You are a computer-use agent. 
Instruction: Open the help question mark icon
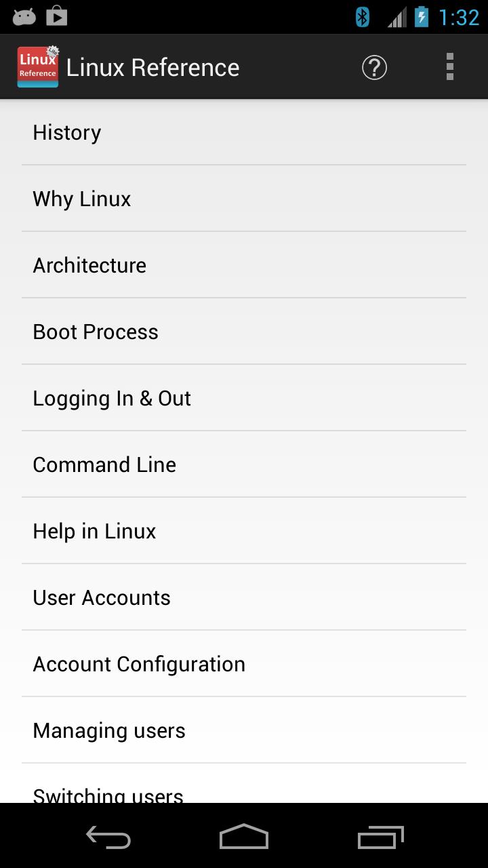point(373,67)
